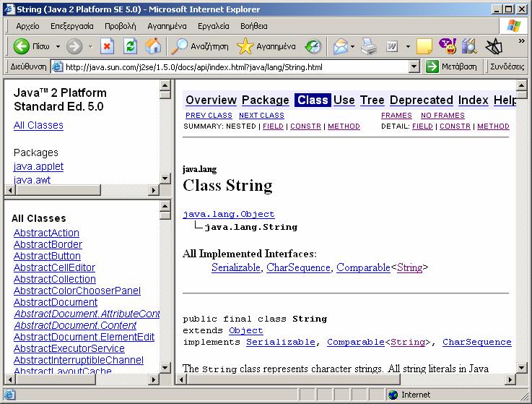Show more toolbar buttons chevron

click(x=521, y=40)
